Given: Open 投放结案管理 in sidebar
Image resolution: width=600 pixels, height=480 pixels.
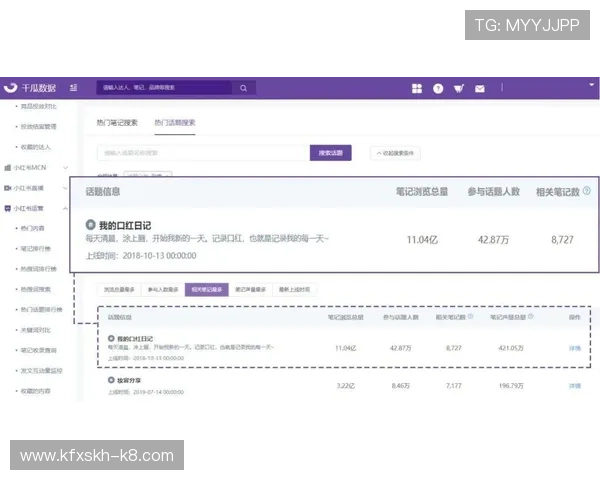Looking at the screenshot, I should point(39,126).
